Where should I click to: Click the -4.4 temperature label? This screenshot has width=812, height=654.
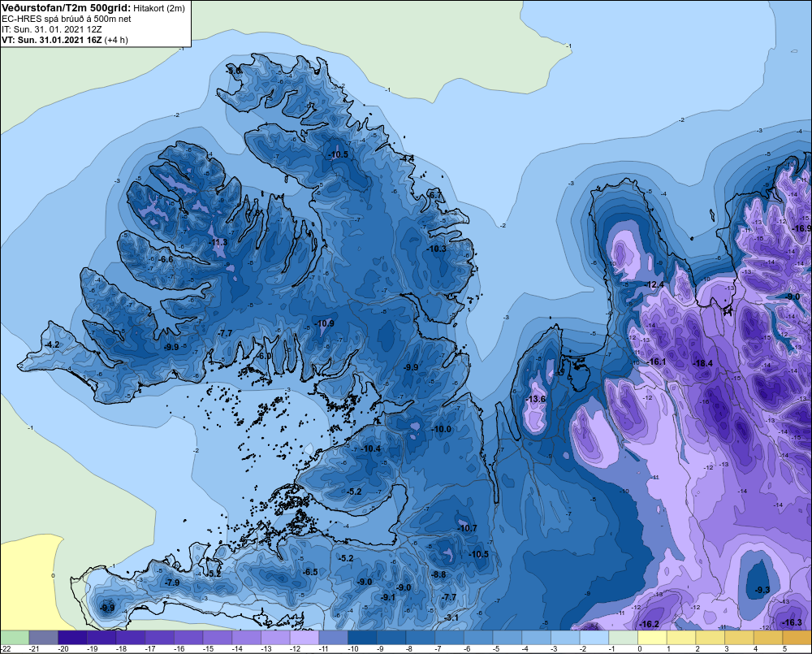click(407, 158)
